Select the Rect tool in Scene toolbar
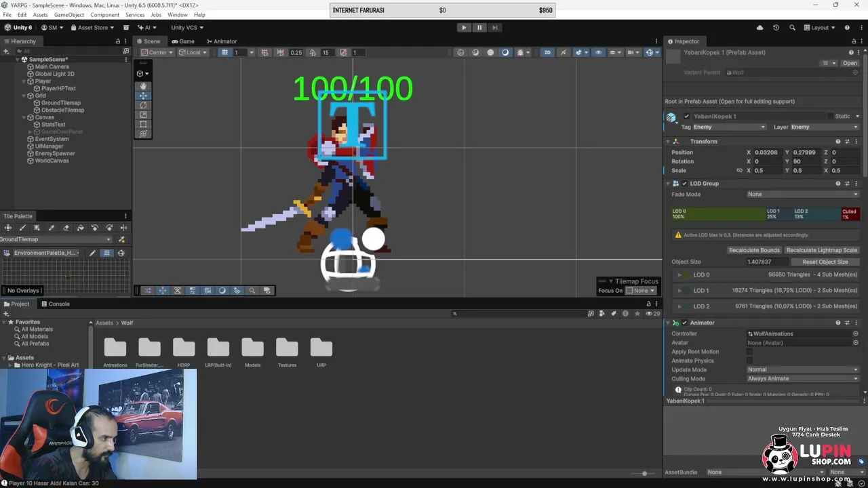Viewport: 868px width, 488px height. [142, 124]
